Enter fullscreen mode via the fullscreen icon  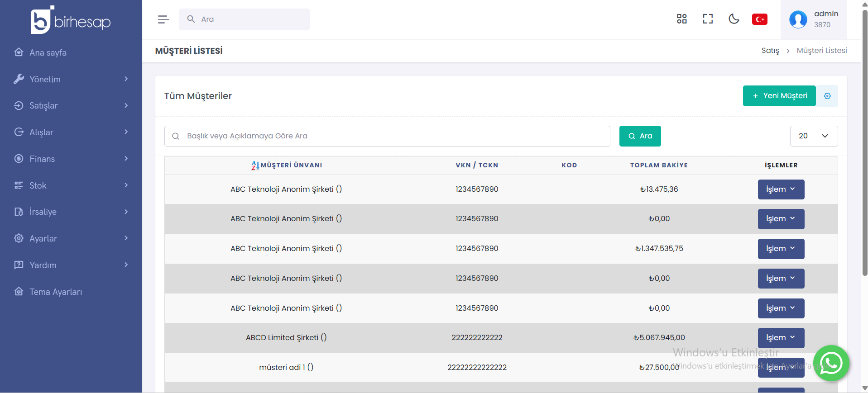click(x=708, y=19)
